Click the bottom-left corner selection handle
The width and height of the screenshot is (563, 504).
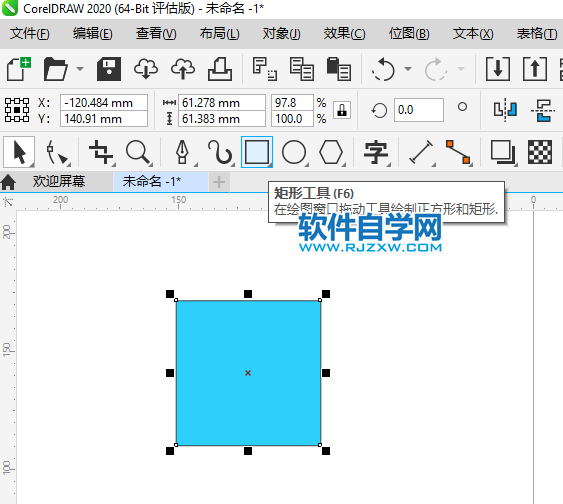click(170, 451)
